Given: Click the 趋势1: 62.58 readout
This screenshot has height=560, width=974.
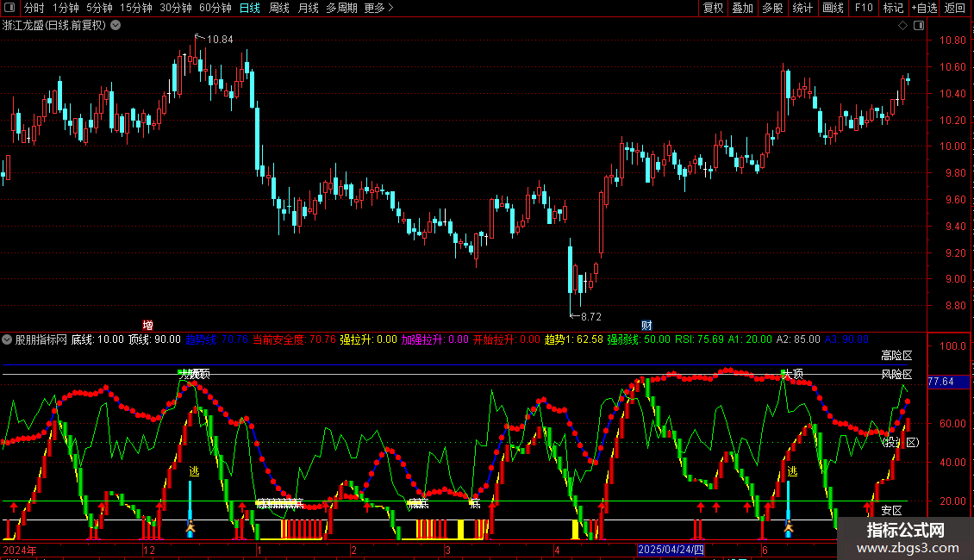Looking at the screenshot, I should (574, 339).
